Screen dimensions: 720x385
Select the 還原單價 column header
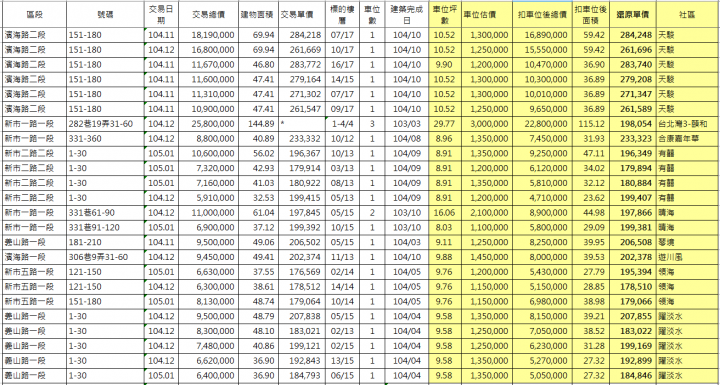(633, 15)
